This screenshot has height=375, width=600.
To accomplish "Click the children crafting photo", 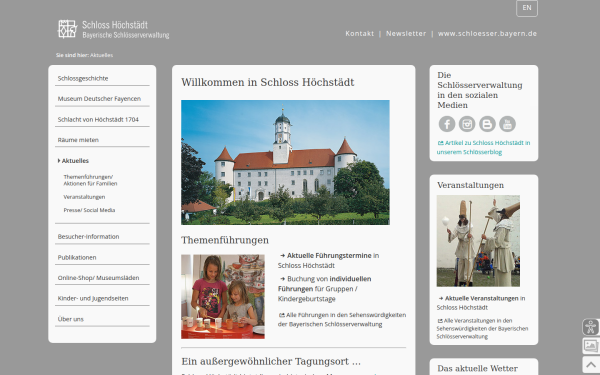I will coord(223,297).
